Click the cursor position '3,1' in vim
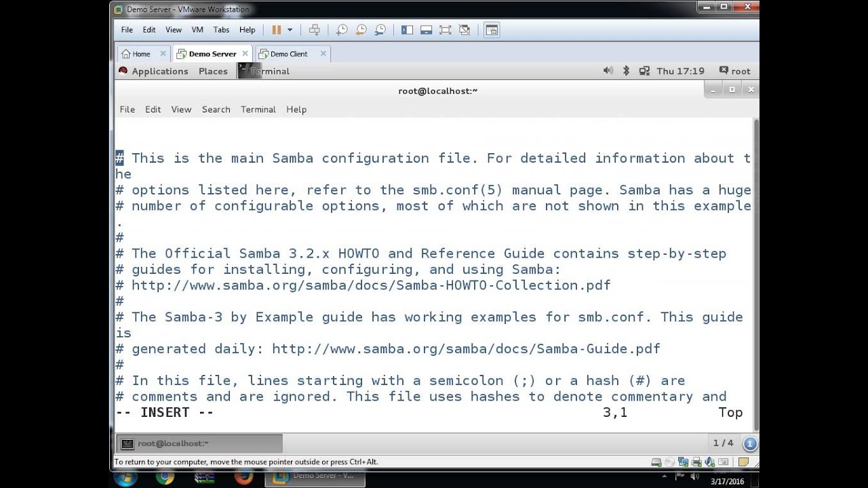The image size is (868, 488). 615,412
